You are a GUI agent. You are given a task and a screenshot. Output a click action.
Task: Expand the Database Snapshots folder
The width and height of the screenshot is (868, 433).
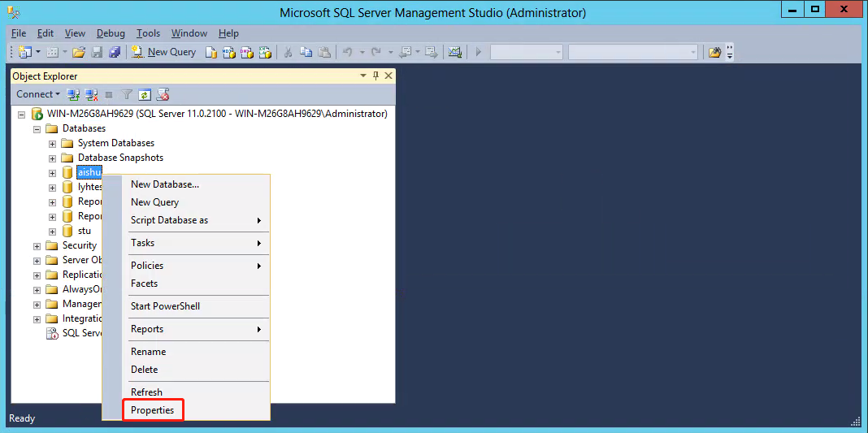click(x=53, y=158)
